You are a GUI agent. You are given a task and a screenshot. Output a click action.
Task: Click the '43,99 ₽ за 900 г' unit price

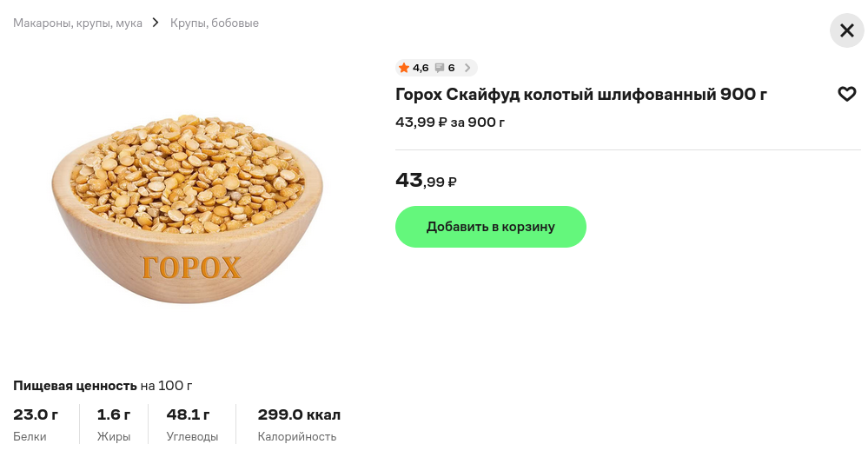[x=450, y=123]
